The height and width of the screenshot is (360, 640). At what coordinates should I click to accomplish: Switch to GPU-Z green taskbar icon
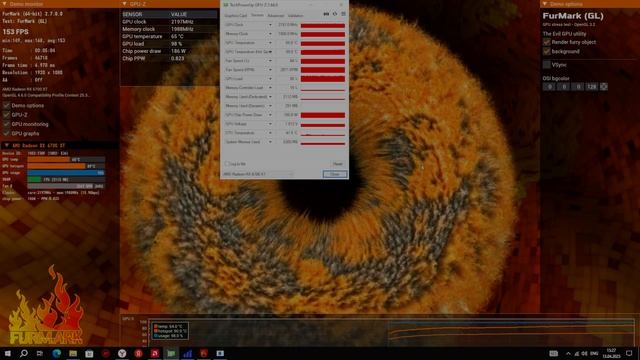point(171,353)
